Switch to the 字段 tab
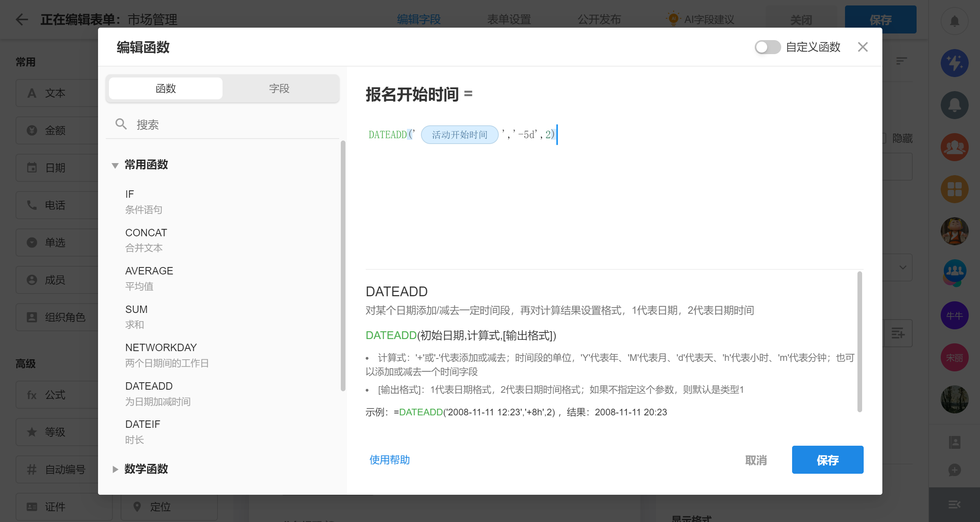The image size is (980, 522). tap(279, 88)
